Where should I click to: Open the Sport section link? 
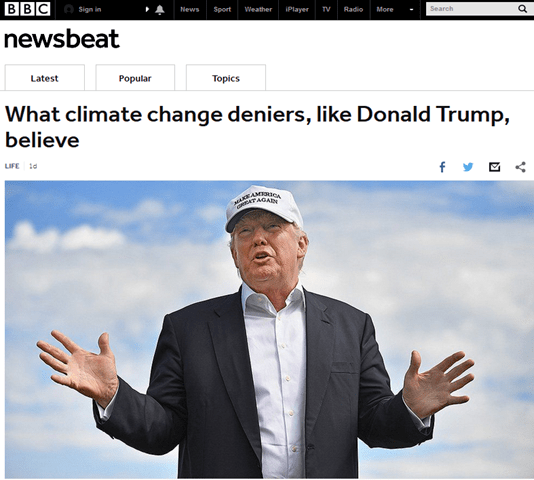(x=222, y=10)
